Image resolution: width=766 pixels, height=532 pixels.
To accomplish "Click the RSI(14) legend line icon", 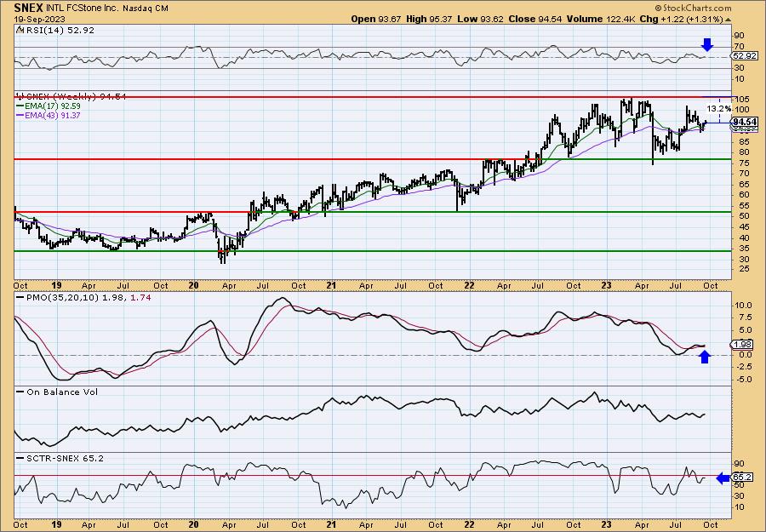I will pos(20,30).
